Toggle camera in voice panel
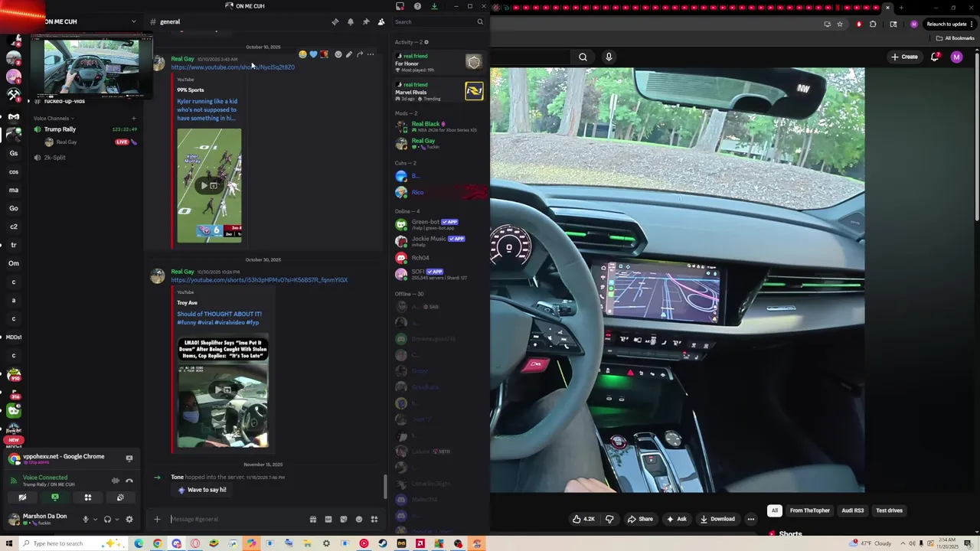This screenshot has height=551, width=980. (22, 497)
